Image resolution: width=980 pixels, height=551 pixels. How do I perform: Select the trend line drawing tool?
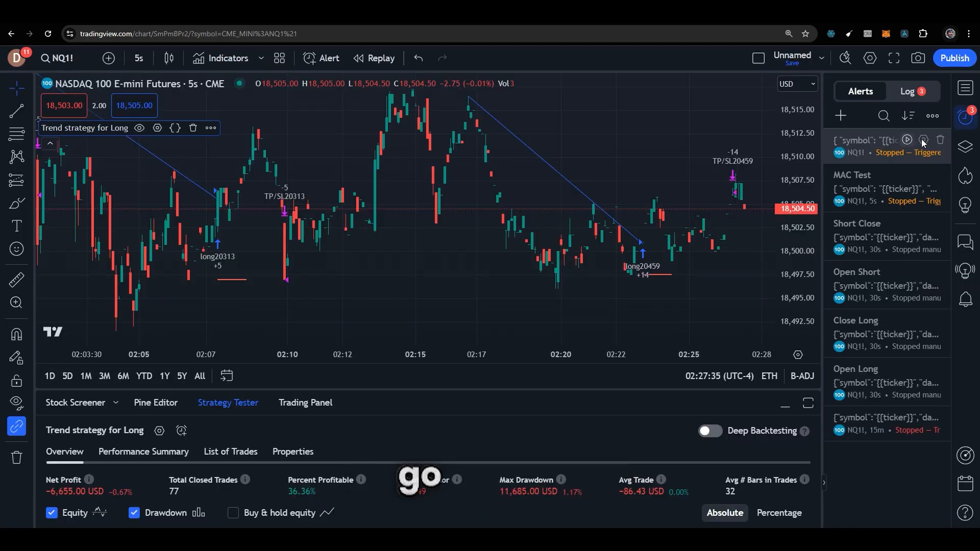point(16,111)
